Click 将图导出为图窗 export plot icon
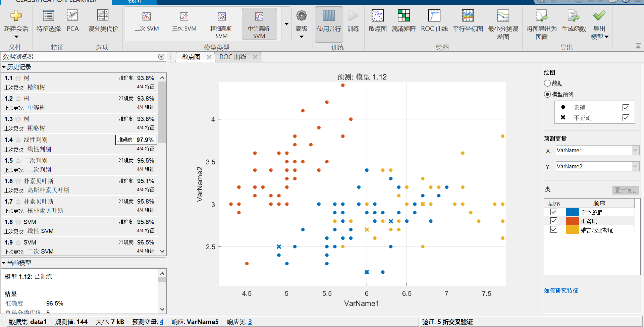 tap(541, 16)
